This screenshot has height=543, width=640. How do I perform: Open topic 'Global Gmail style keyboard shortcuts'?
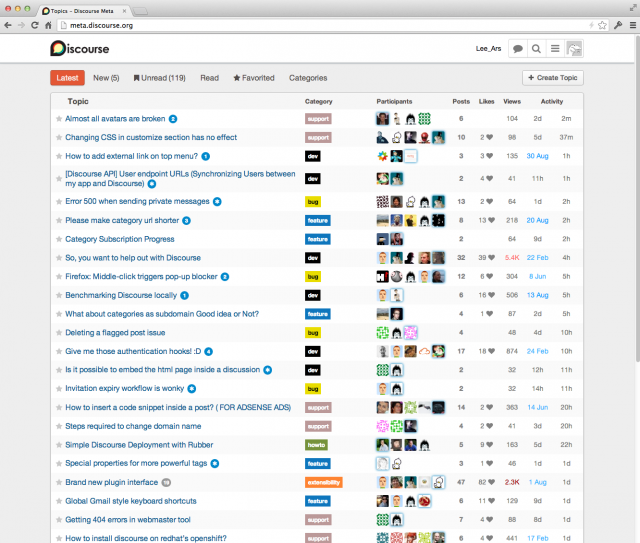click(131, 501)
